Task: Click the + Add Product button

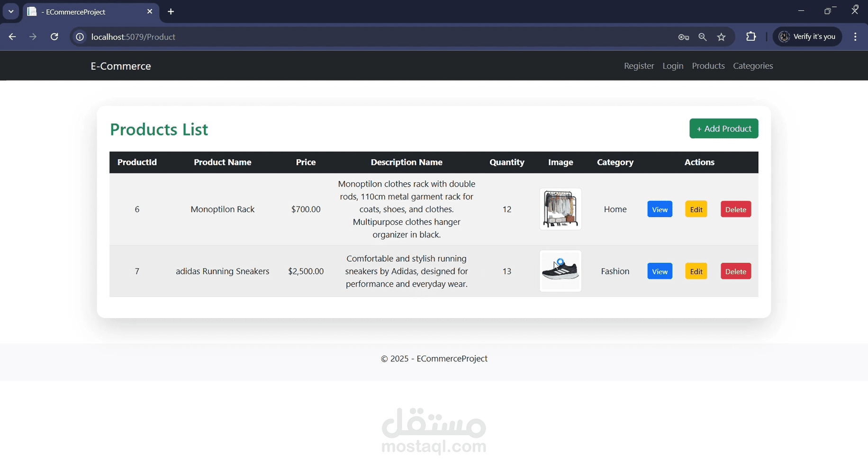Action: click(x=723, y=128)
